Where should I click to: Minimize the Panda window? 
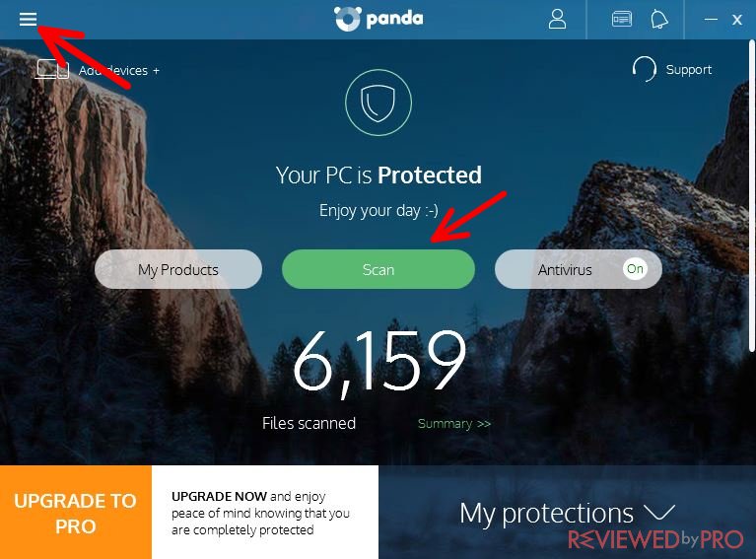711,20
